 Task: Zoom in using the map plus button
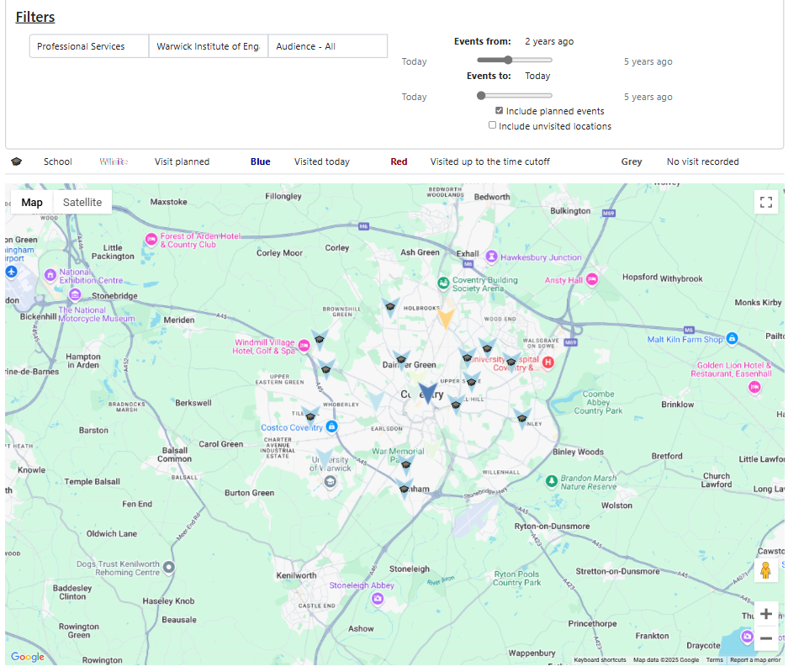765,613
